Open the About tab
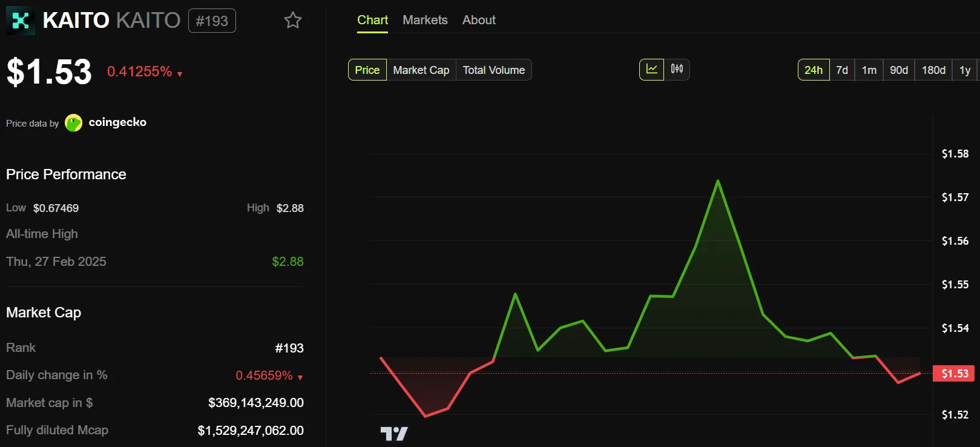The width and height of the screenshot is (980, 447). coord(479,20)
